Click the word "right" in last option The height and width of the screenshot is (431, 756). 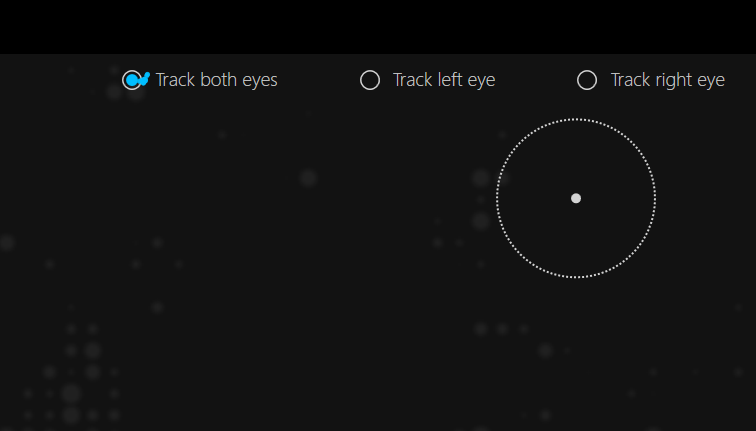click(673, 81)
